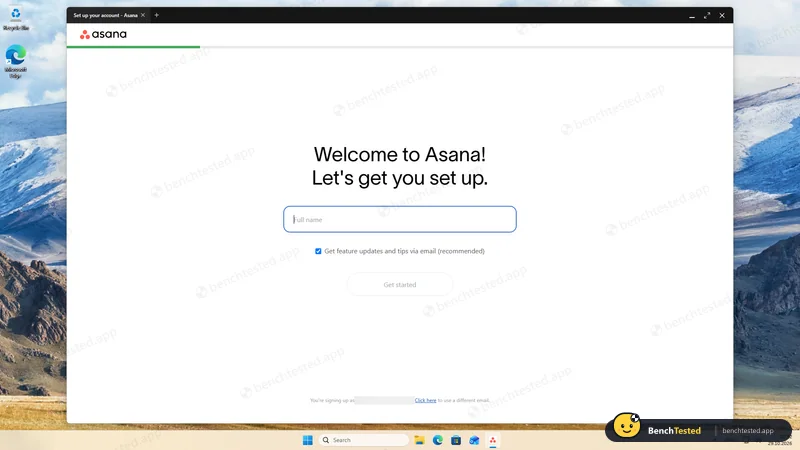Open the Windows Start menu
Viewport: 800px width, 450px height.
[x=308, y=440]
